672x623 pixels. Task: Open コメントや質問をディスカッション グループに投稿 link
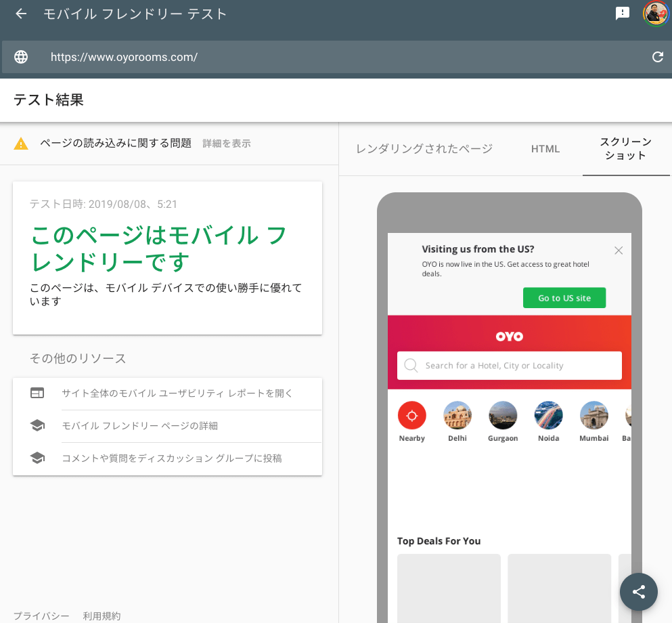coord(172,458)
